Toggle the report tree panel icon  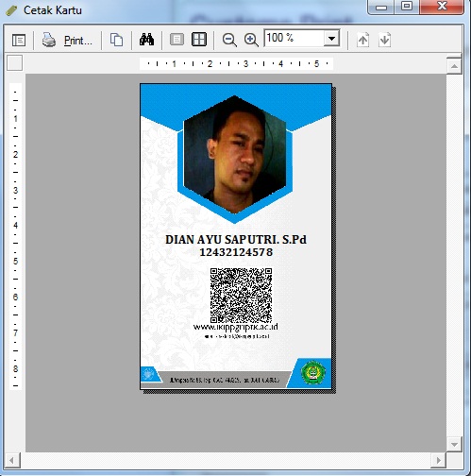coord(19,41)
